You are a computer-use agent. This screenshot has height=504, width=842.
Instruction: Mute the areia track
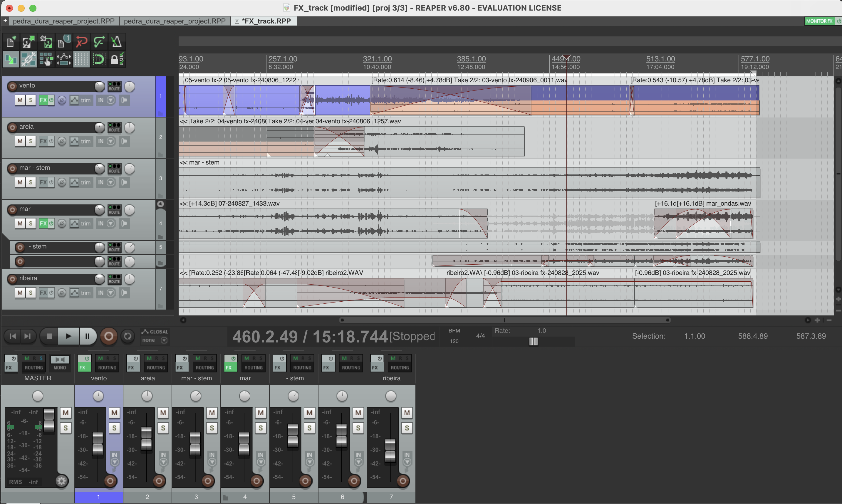(20, 141)
